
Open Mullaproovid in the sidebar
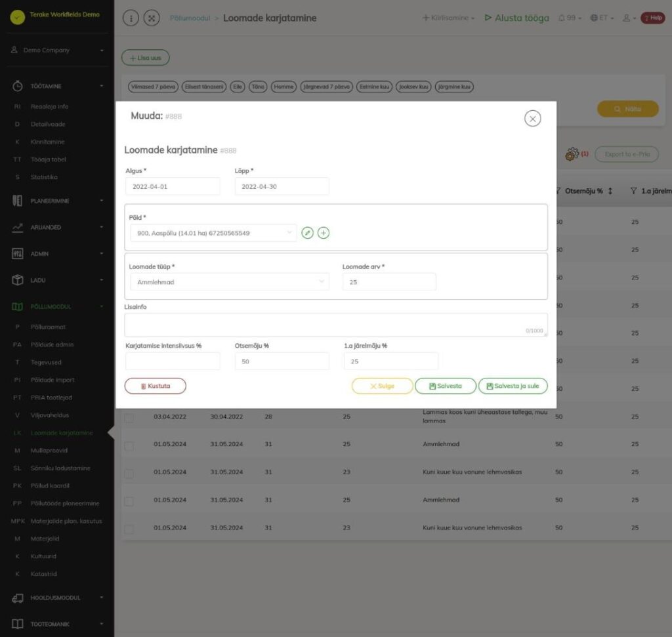coord(49,450)
